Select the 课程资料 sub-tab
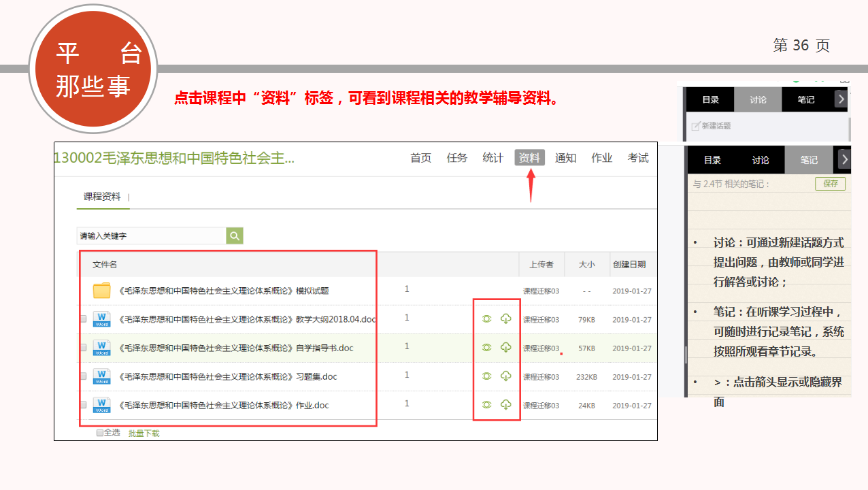Image resolution: width=868 pixels, height=490 pixels. (x=102, y=197)
